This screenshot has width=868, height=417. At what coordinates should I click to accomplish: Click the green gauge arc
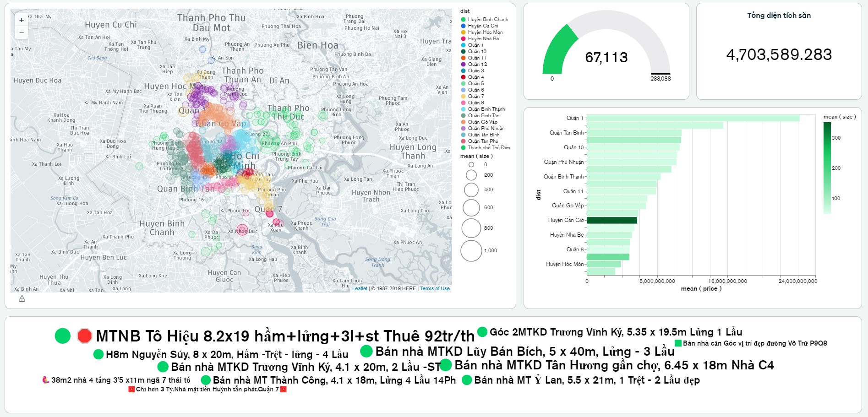click(x=557, y=50)
